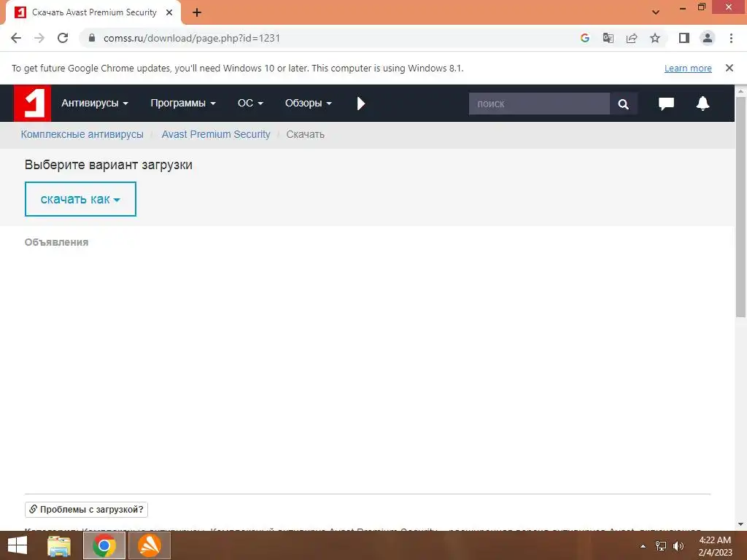The image size is (747, 560).
Task: Click the comss.ru red logo icon
Action: (32, 103)
